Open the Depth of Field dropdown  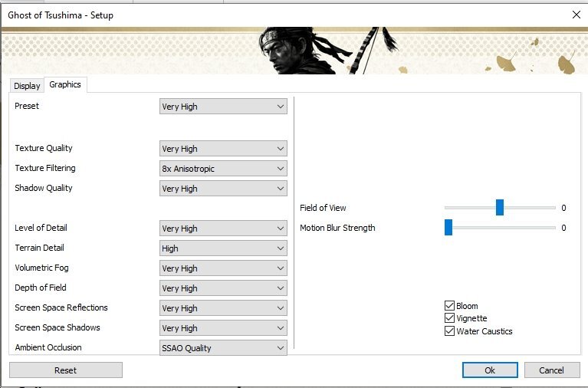tap(223, 288)
